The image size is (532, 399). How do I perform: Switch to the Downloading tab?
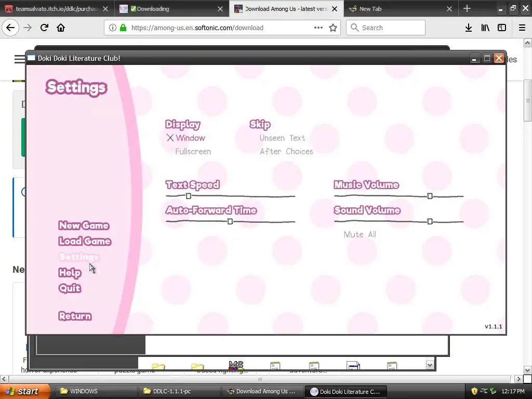pyautogui.click(x=171, y=9)
